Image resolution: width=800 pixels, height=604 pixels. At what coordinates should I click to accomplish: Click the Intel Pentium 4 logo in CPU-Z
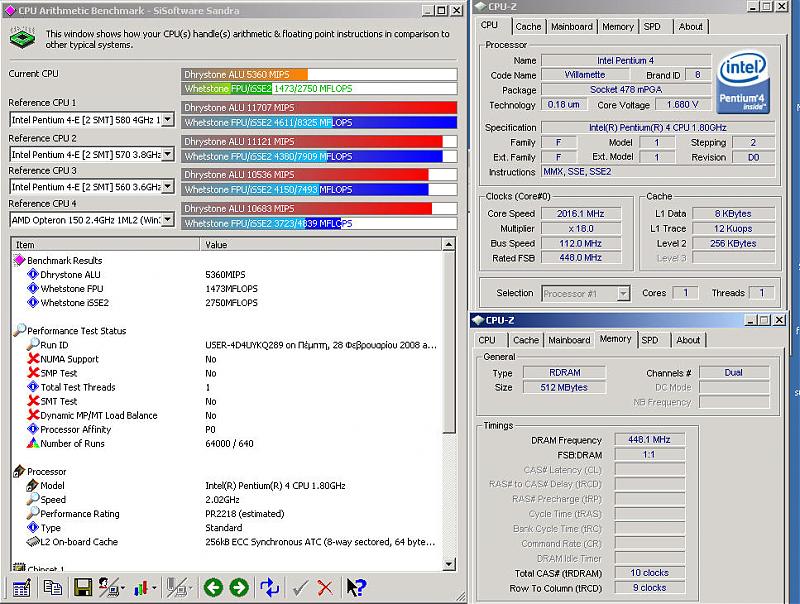[743, 82]
